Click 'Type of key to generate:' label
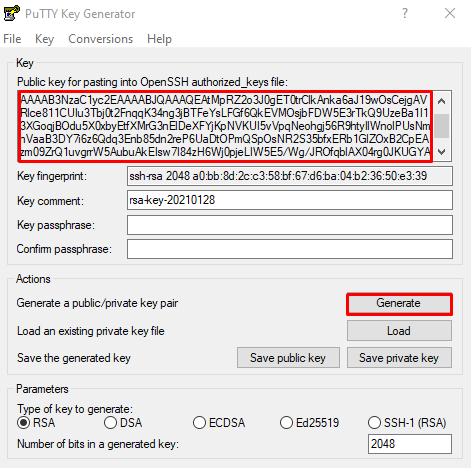Image resolution: width=471 pixels, height=468 pixels. tap(75, 409)
